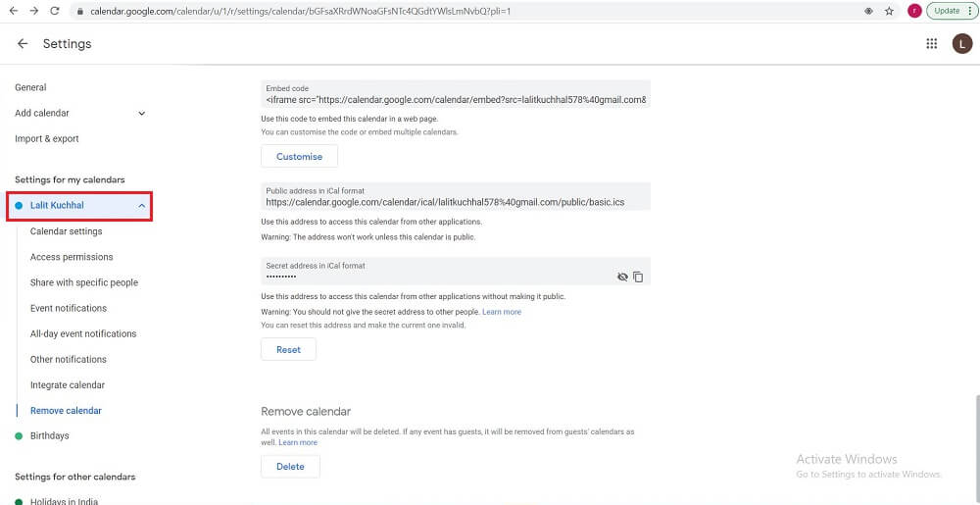The height and width of the screenshot is (505, 980).
Task: Open Import & export settings
Action: pyautogui.click(x=47, y=138)
